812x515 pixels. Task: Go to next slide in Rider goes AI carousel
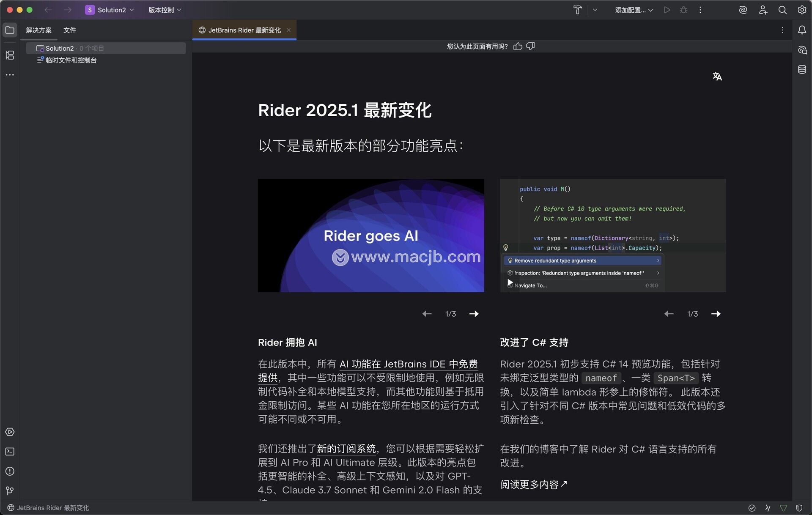[474, 314]
